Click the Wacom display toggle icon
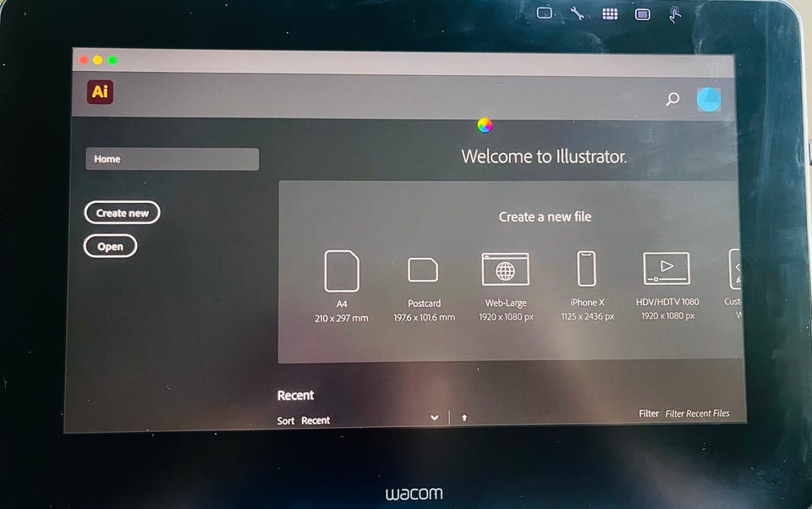The width and height of the screenshot is (812, 509). click(x=544, y=13)
